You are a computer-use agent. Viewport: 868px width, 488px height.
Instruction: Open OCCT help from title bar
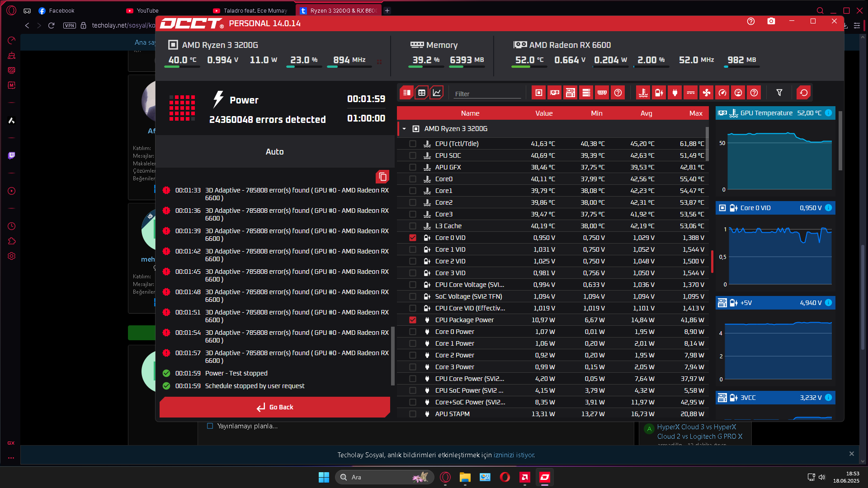751,21
